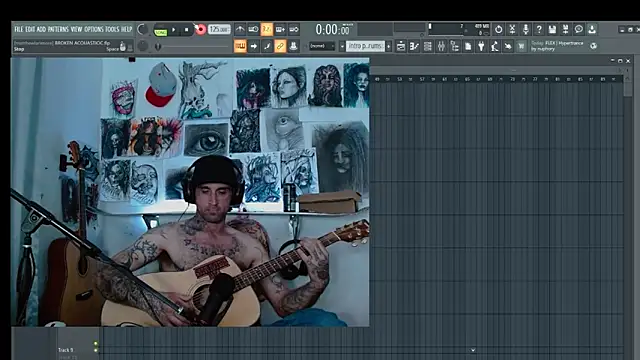640x360 pixels.
Task: Click the plus button after pattern name
Action: tap(388, 46)
